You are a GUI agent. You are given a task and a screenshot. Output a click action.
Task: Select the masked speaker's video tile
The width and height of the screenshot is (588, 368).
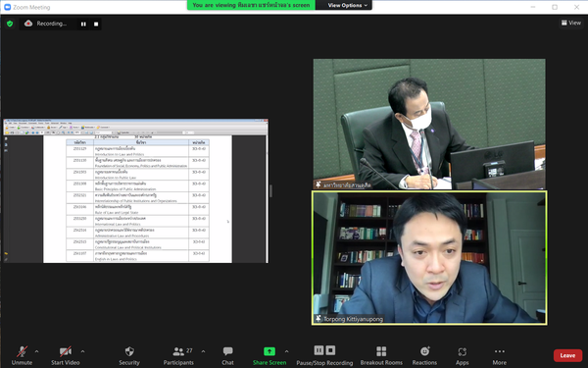429,124
